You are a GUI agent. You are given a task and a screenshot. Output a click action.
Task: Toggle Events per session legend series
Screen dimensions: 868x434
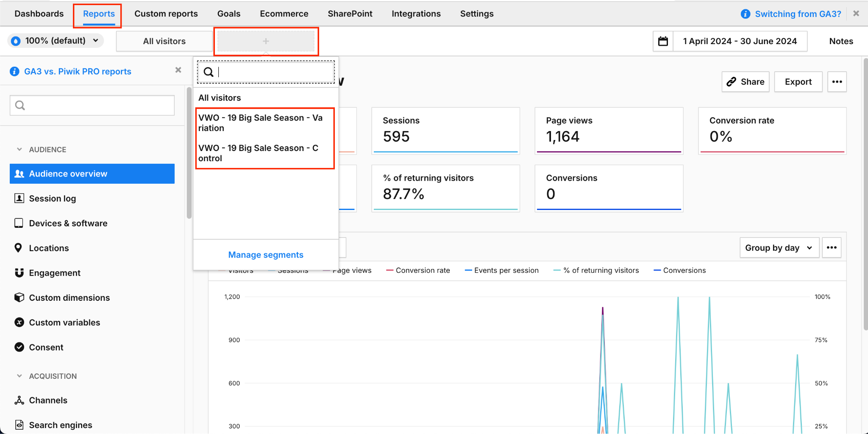(502, 271)
